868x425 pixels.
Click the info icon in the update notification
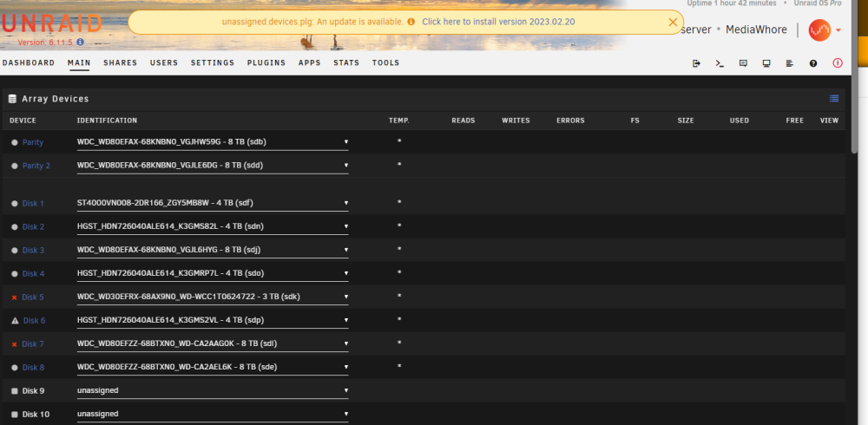(x=411, y=22)
